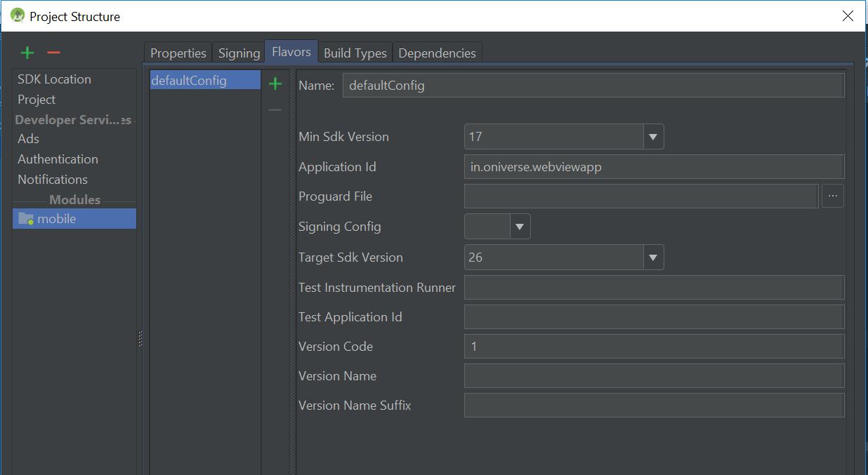Select SDK Location in the sidebar
The image size is (868, 475).
click(54, 79)
